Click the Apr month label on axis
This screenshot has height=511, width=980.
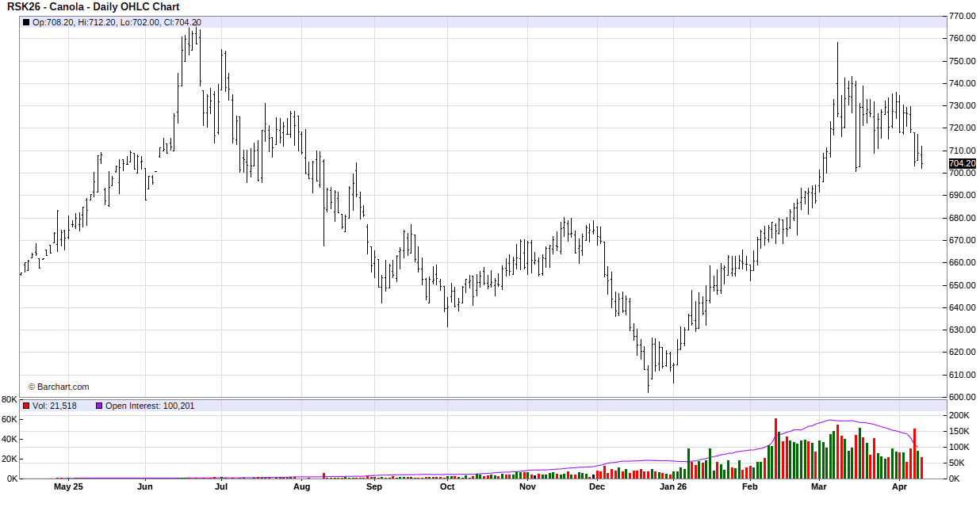point(898,487)
